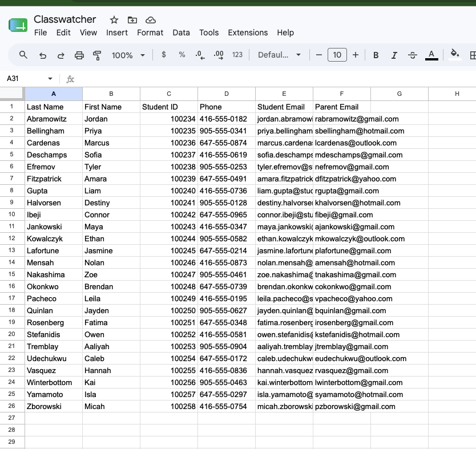This screenshot has height=449, width=476.
Task: Click phone number 416-555-0581
Action: (227, 335)
